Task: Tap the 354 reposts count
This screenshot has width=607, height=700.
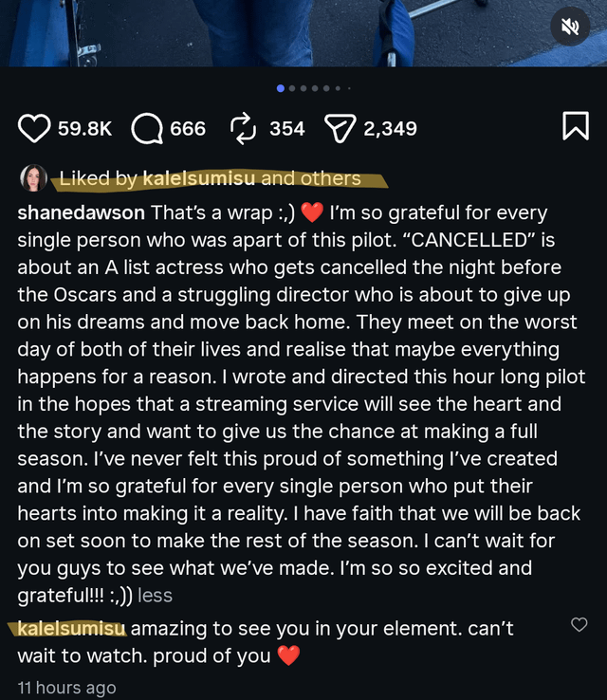Action: tap(286, 128)
